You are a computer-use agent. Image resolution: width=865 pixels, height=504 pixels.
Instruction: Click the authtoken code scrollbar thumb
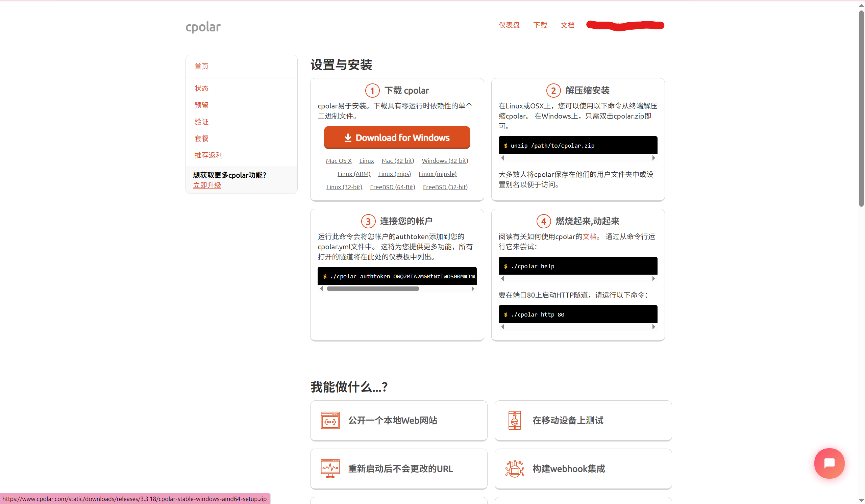click(x=373, y=288)
